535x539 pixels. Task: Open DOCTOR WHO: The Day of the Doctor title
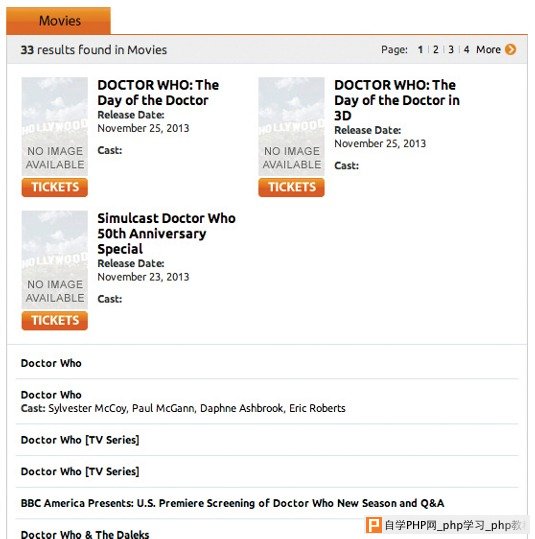coord(158,92)
